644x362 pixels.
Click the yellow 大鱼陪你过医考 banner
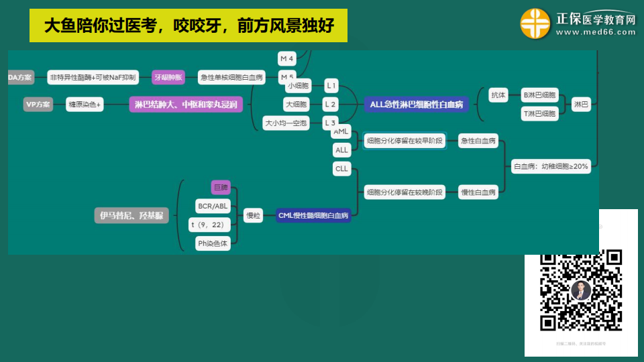pyautogui.click(x=189, y=25)
